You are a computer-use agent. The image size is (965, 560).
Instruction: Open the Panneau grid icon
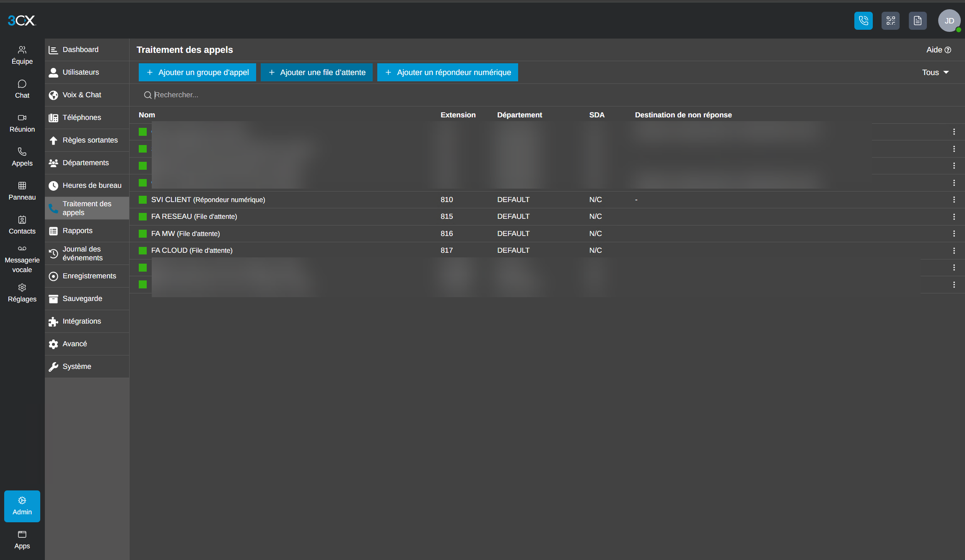click(22, 186)
